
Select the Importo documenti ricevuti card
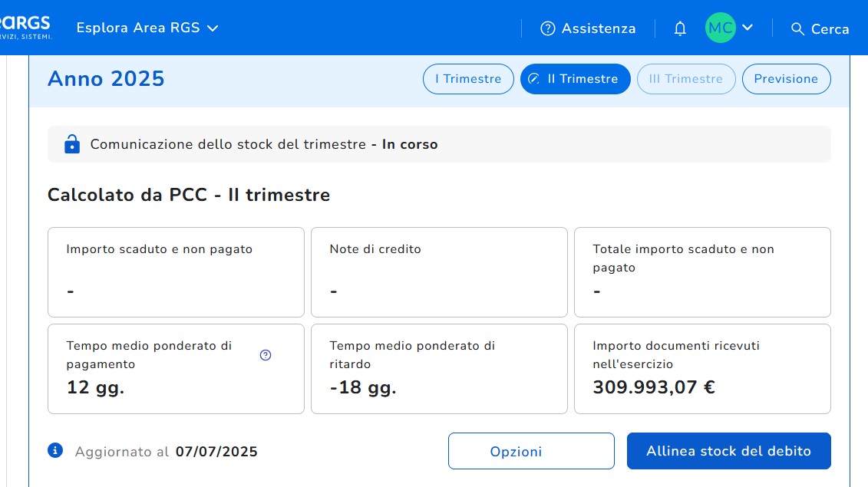[701, 369]
